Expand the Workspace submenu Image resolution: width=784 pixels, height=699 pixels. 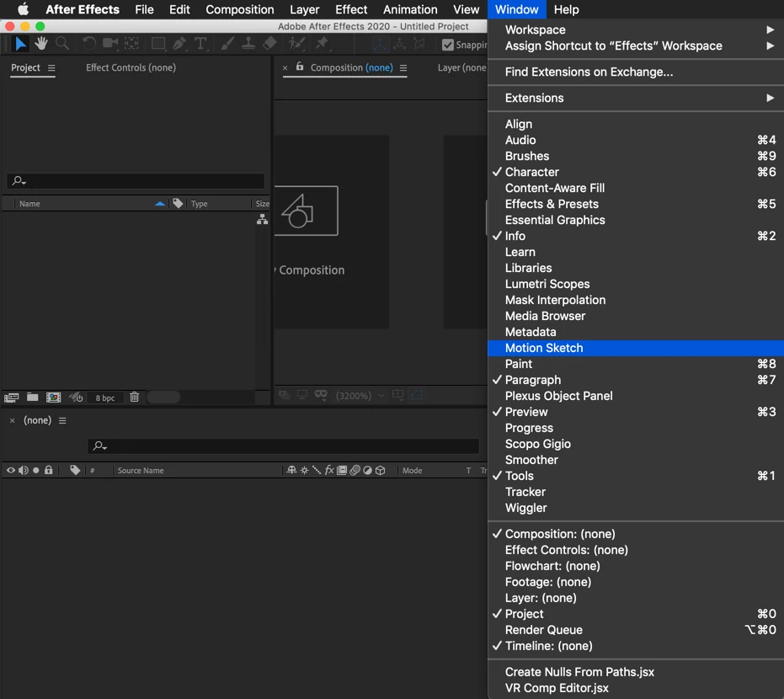636,30
